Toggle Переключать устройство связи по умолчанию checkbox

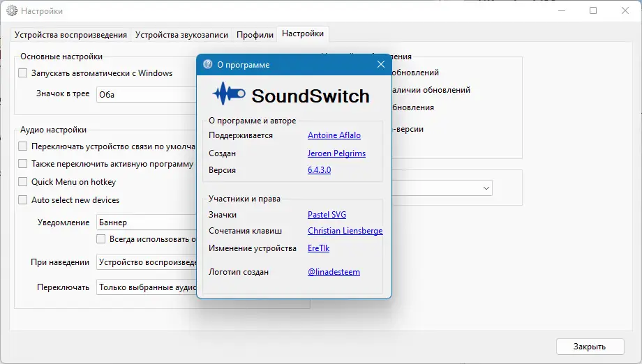point(23,146)
